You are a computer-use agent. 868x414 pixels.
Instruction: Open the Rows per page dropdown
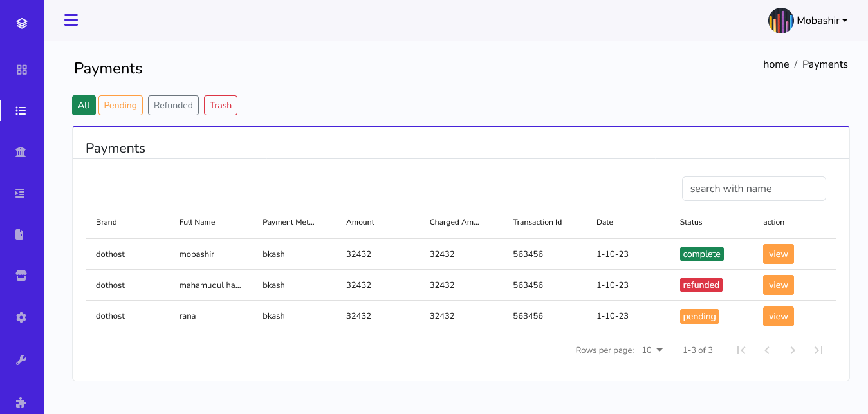(x=651, y=350)
